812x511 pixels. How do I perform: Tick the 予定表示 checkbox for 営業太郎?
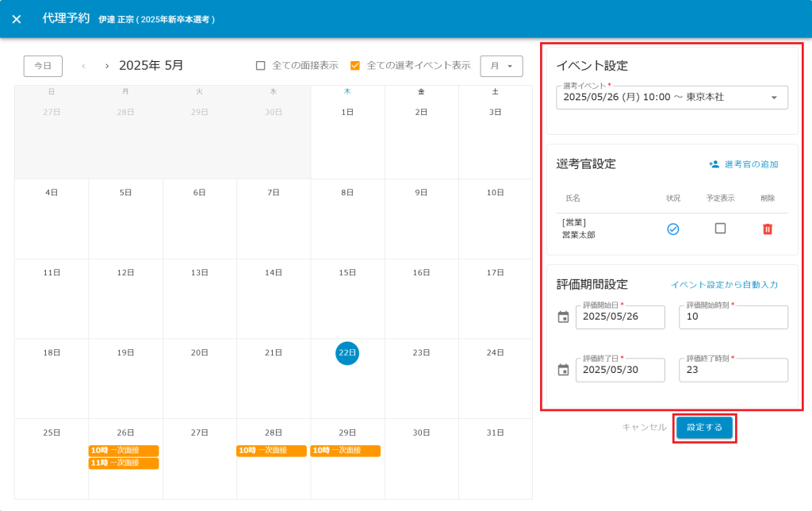tap(720, 229)
